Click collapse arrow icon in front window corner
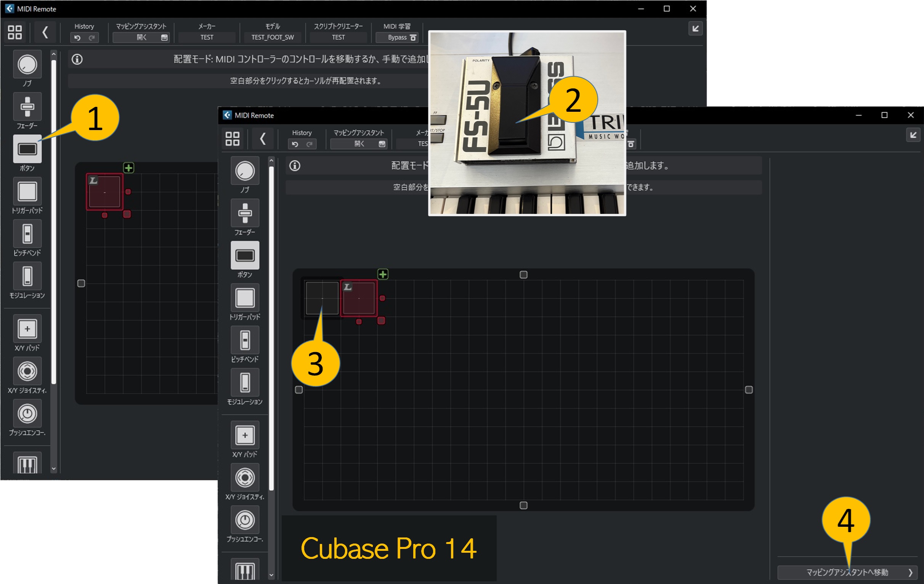 [913, 135]
